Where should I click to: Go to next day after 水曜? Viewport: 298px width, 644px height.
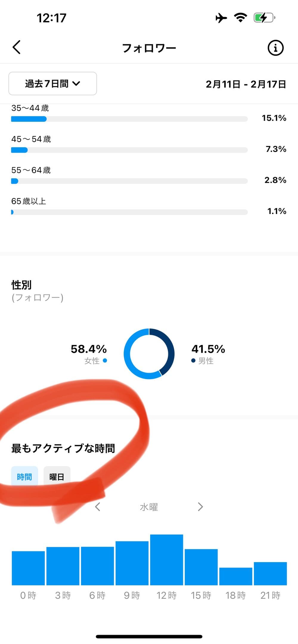click(200, 507)
